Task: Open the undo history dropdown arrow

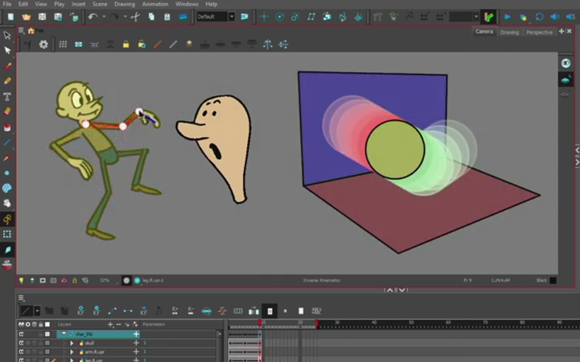Action: pos(104,17)
